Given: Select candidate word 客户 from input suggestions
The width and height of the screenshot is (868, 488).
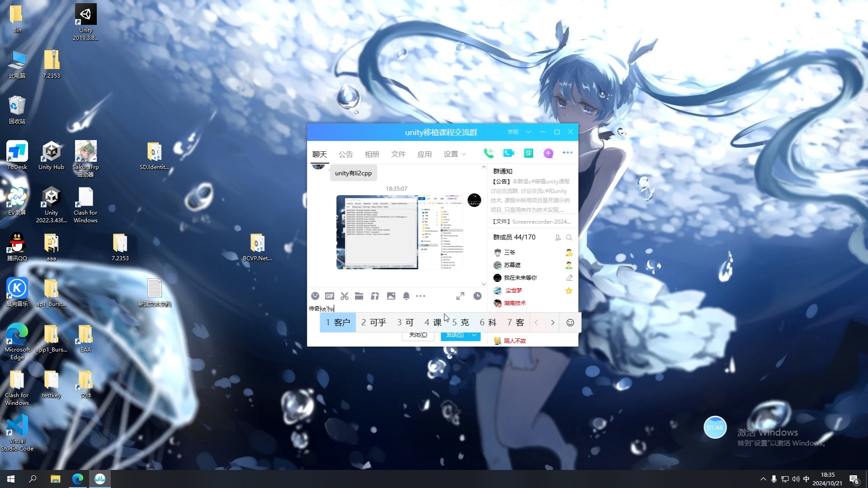Looking at the screenshot, I should 339,322.
